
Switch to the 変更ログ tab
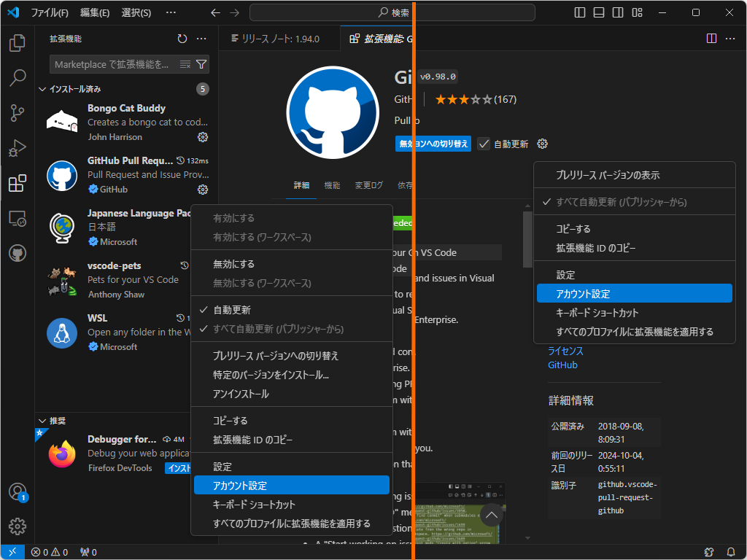368,185
